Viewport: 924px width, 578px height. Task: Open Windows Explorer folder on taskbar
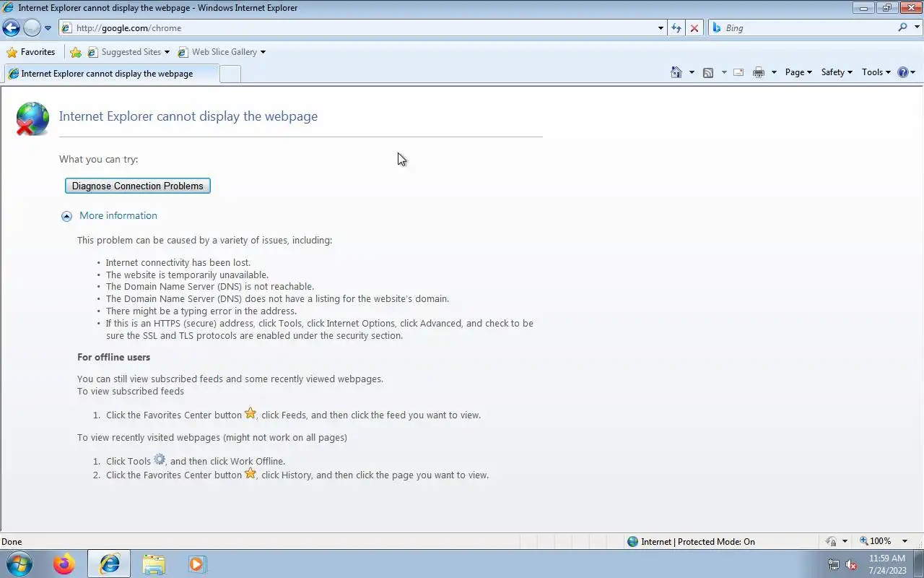click(x=154, y=564)
